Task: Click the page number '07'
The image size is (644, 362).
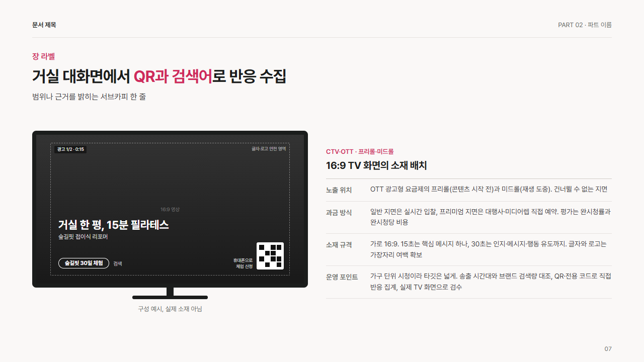Action: [x=608, y=349]
